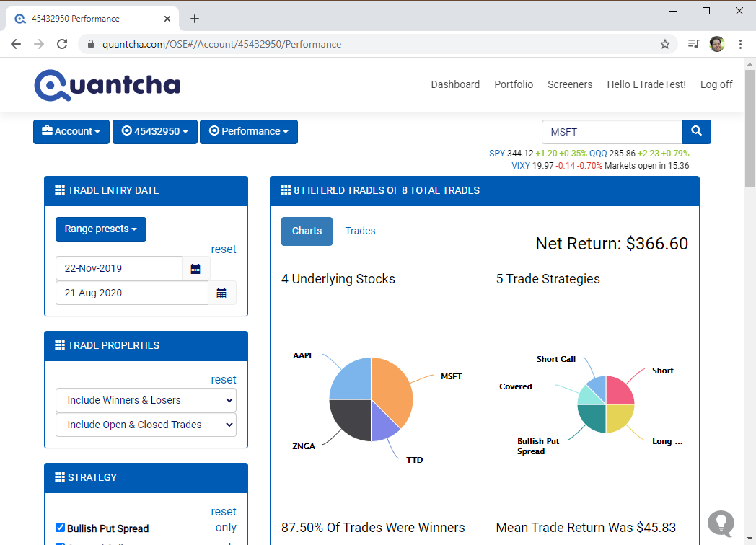Click the SPY ticker link
Screen dimensions: 756x545
pyautogui.click(x=496, y=154)
